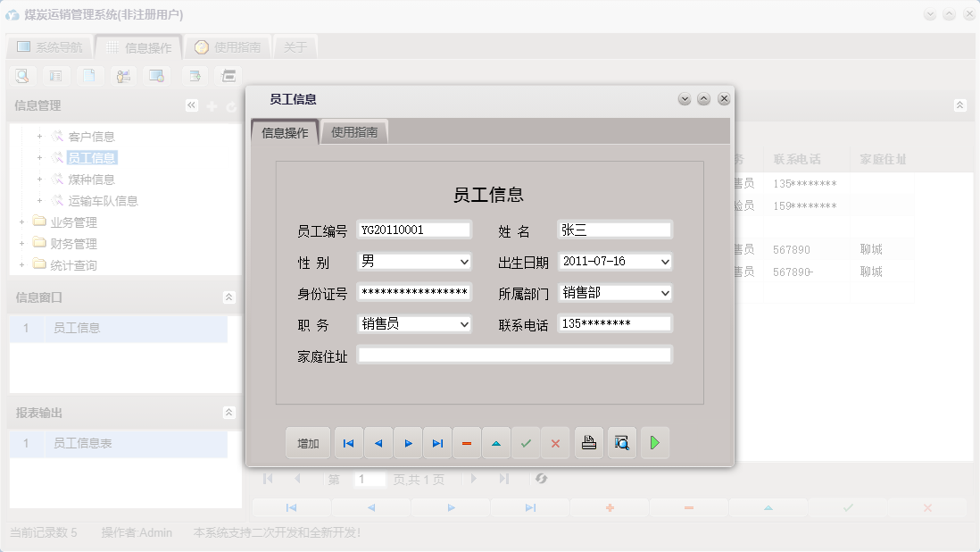Click the 增加 add button
The image size is (980, 552).
[308, 442]
